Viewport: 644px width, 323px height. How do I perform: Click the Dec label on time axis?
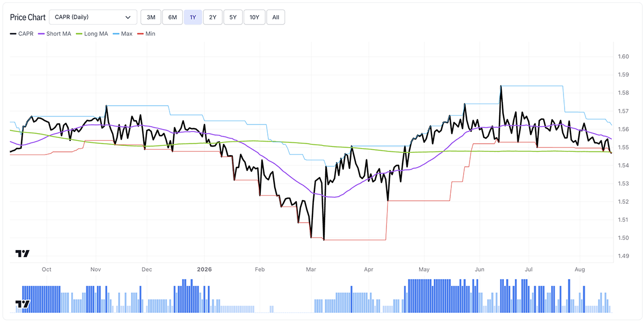tap(147, 269)
